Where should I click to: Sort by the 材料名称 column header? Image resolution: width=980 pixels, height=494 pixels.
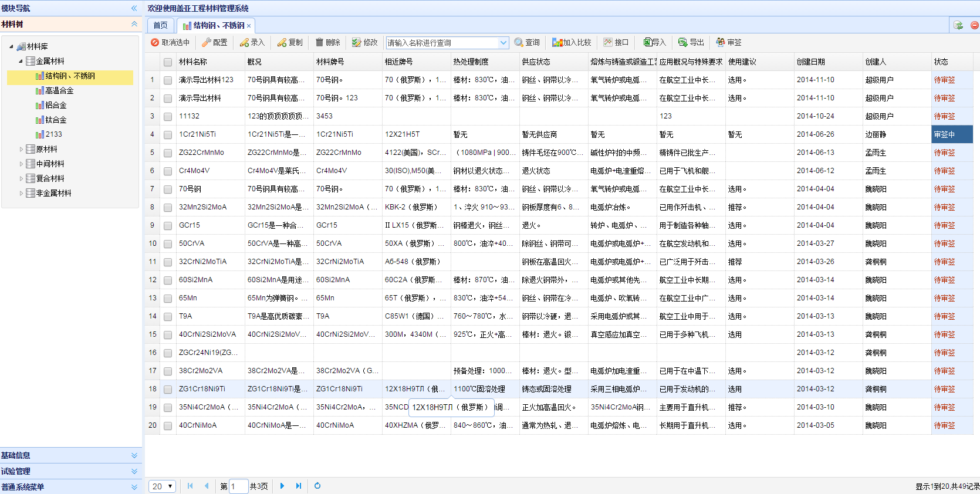(210, 62)
